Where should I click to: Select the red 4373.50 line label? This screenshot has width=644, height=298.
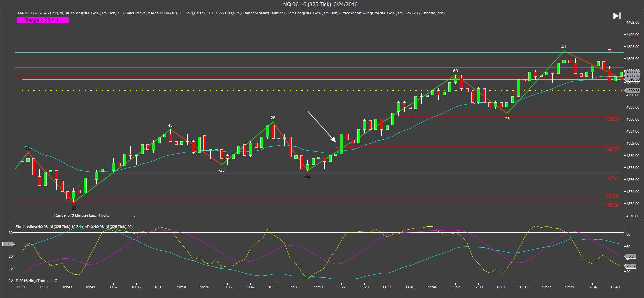(612, 197)
